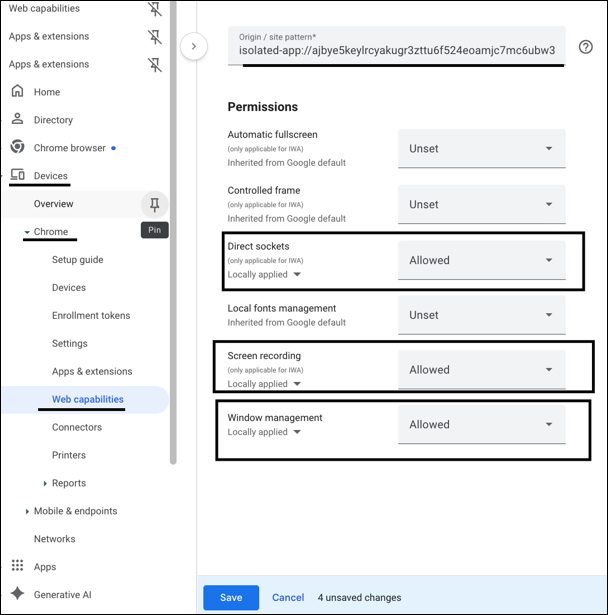Click the Directory person icon

click(17, 120)
